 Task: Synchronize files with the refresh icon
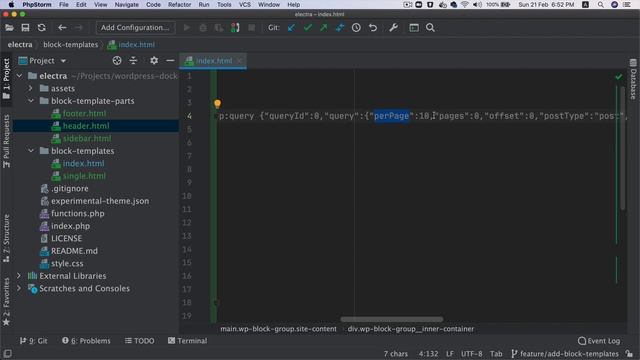pos(42,28)
